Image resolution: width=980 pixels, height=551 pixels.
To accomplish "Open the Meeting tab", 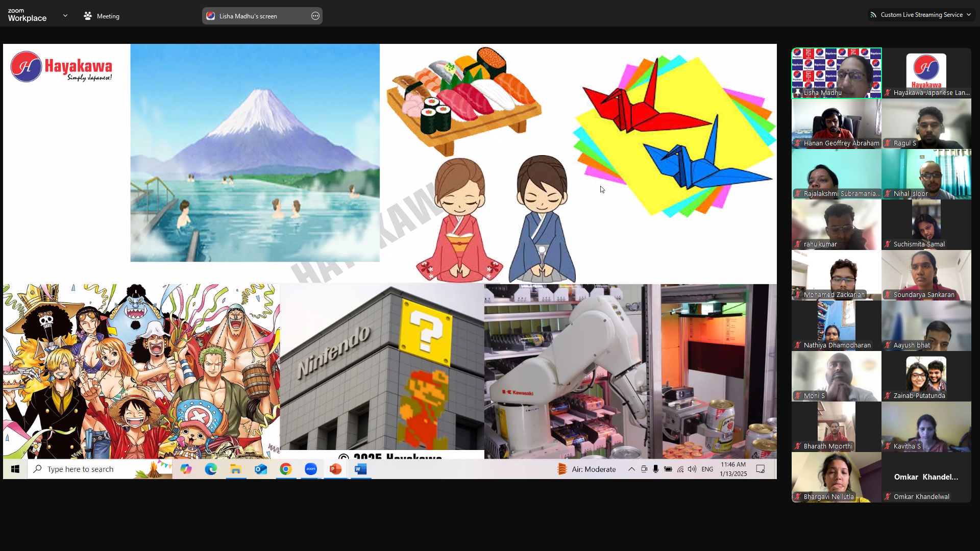I will click(x=102, y=16).
